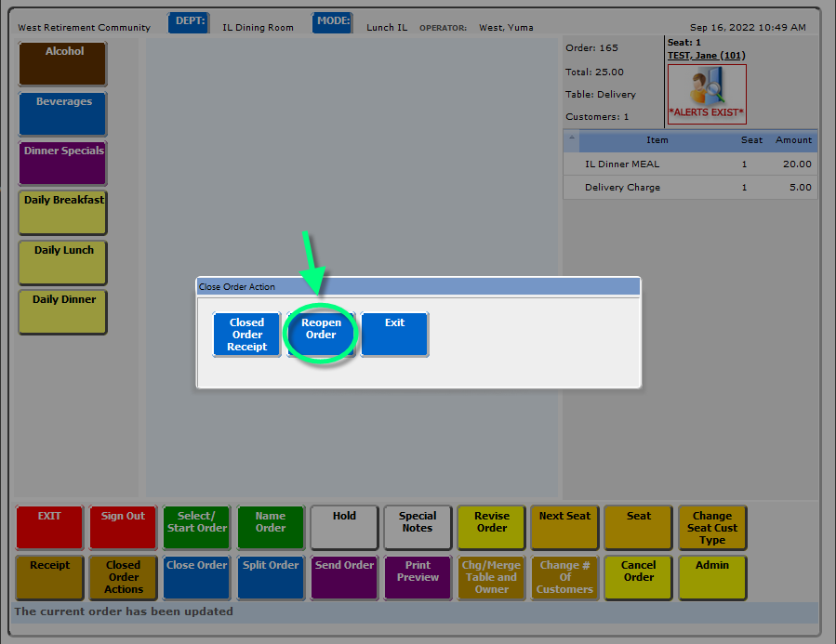Open TEST, Jane (101) customer link
The width and height of the screenshot is (836, 644).
[706, 56]
